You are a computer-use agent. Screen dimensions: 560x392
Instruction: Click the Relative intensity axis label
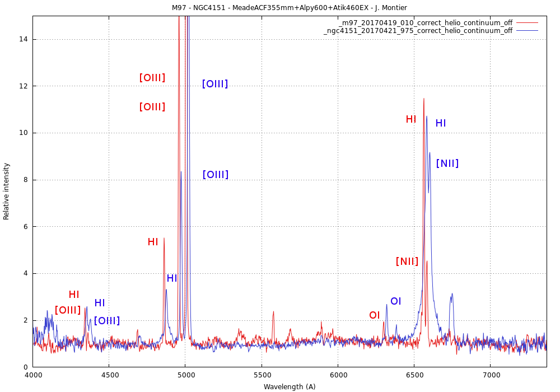tap(7, 191)
